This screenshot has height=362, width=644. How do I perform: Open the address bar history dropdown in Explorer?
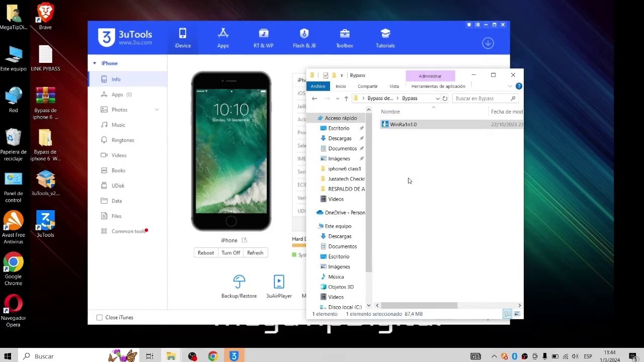click(437, 99)
